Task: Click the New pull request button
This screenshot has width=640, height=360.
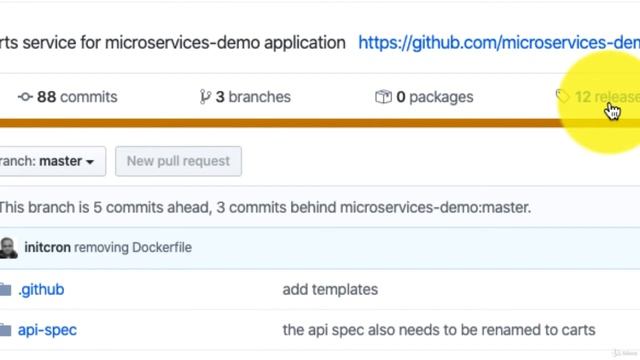Action: coord(178,161)
